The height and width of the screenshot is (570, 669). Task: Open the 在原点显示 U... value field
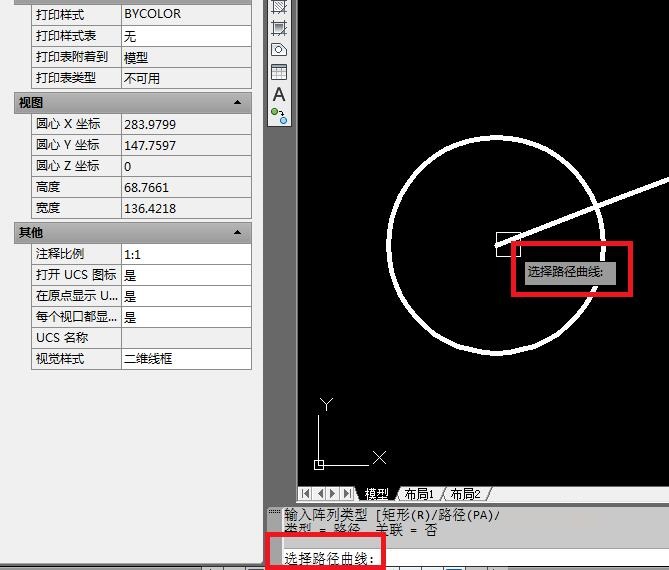[186, 296]
